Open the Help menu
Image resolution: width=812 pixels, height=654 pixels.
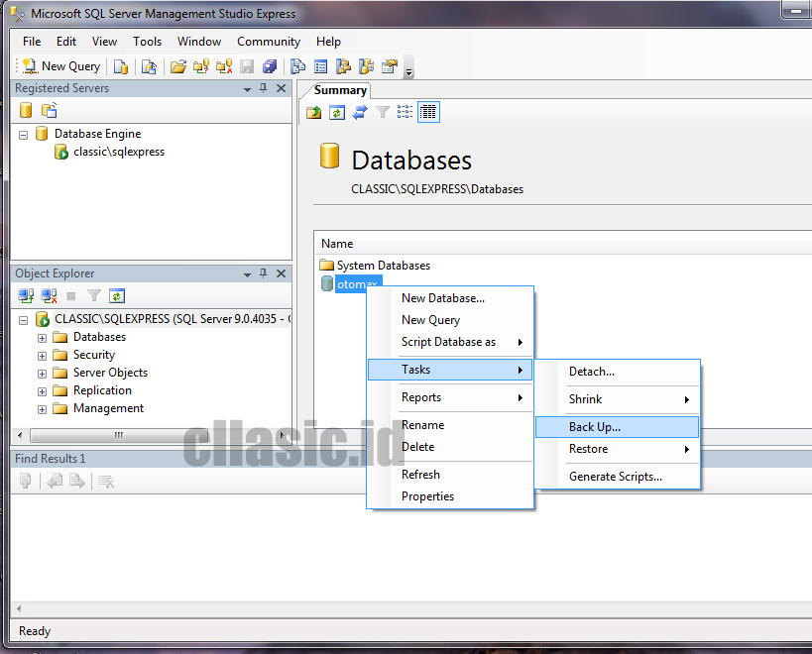pyautogui.click(x=328, y=42)
